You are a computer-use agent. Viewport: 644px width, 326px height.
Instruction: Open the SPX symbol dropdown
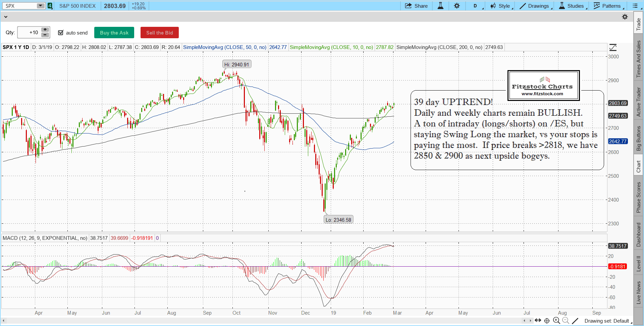(x=40, y=6)
